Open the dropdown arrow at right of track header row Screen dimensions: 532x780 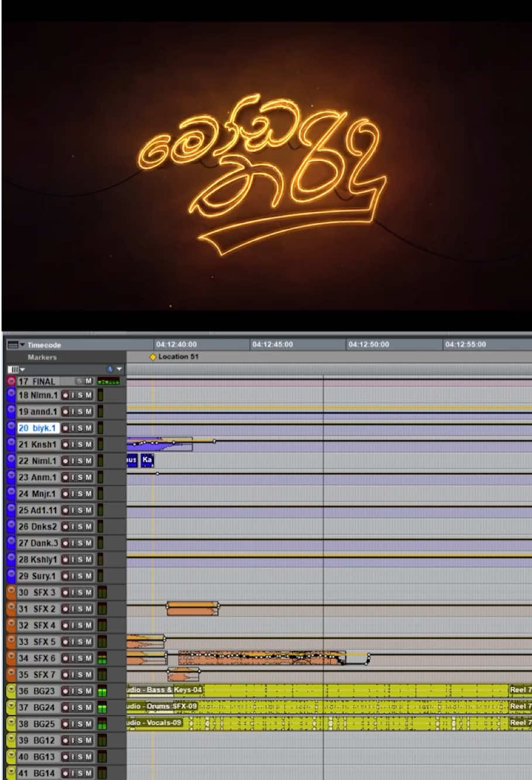click(119, 369)
